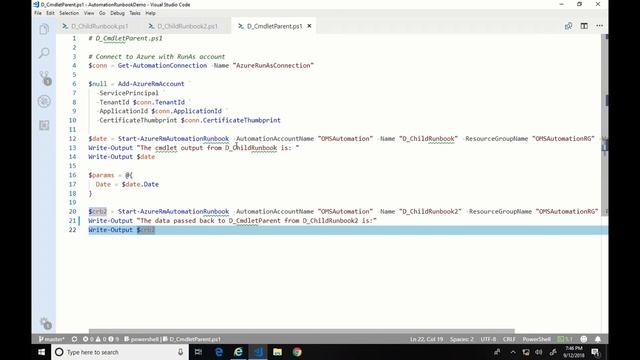Click the volume icon in system tray
Screen dimensions: 640x360
pyautogui.click(x=539, y=352)
